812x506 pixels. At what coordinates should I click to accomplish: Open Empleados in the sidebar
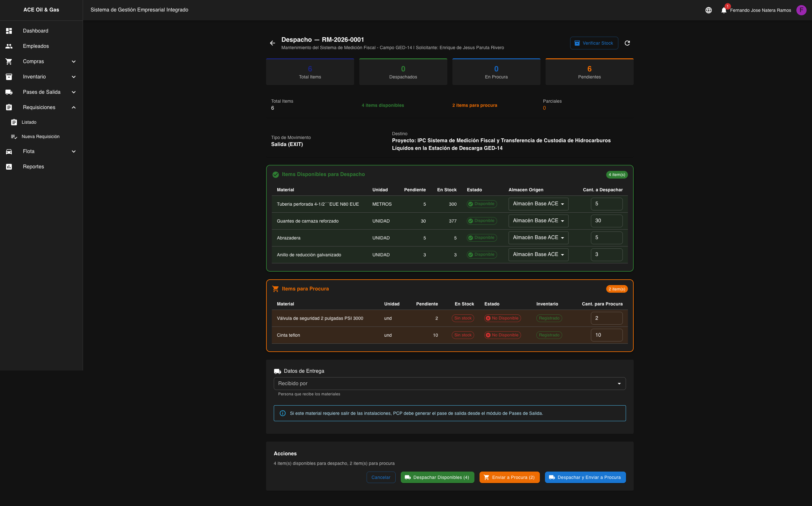point(36,46)
